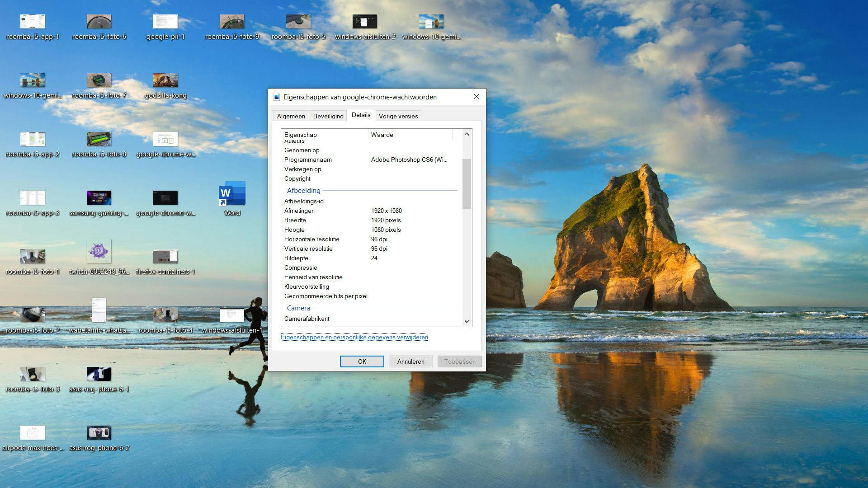Click the scroll down arrow in properties list

pos(467,321)
